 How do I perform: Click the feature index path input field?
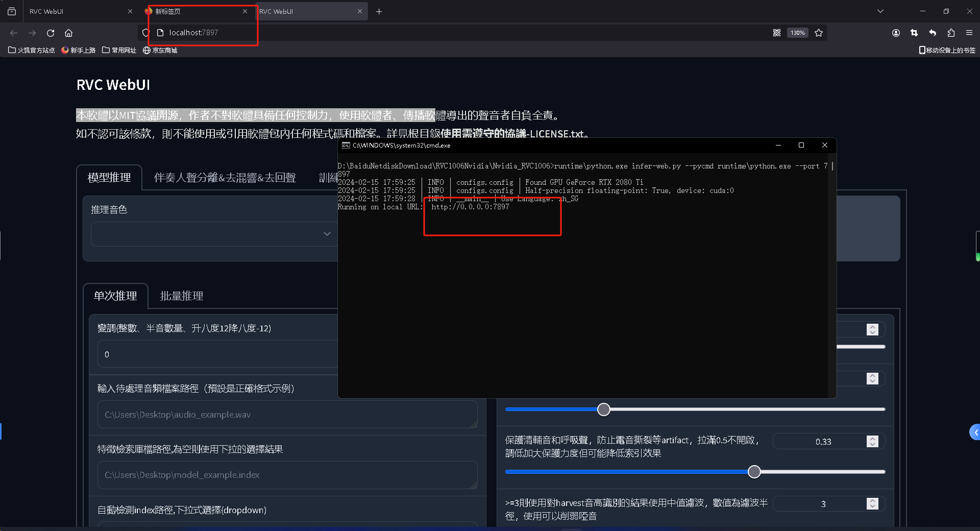point(287,475)
